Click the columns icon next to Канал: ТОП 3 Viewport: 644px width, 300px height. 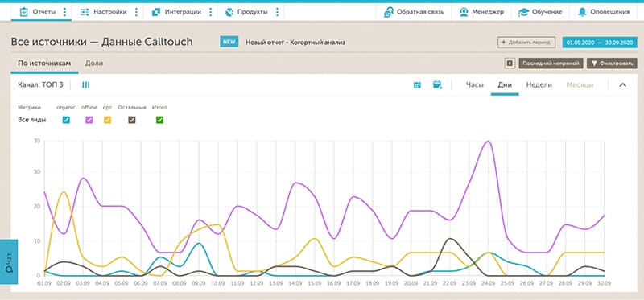pyautogui.click(x=86, y=85)
